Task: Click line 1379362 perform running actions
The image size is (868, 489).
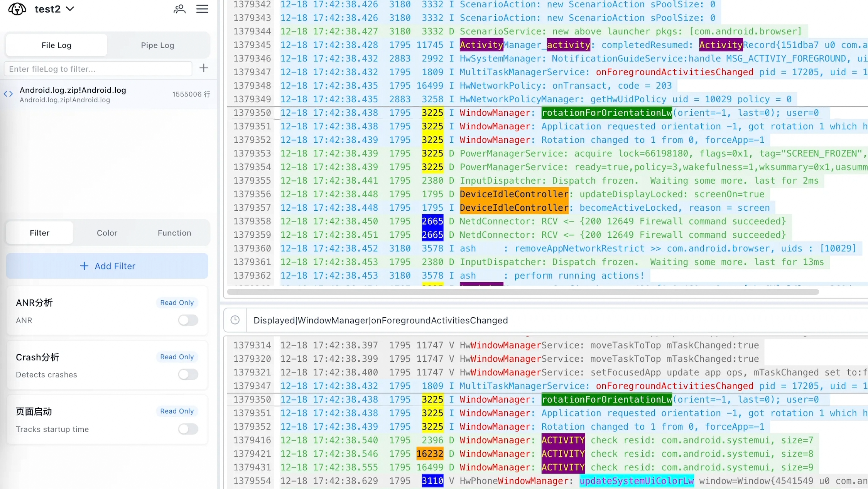Action: tap(547, 276)
